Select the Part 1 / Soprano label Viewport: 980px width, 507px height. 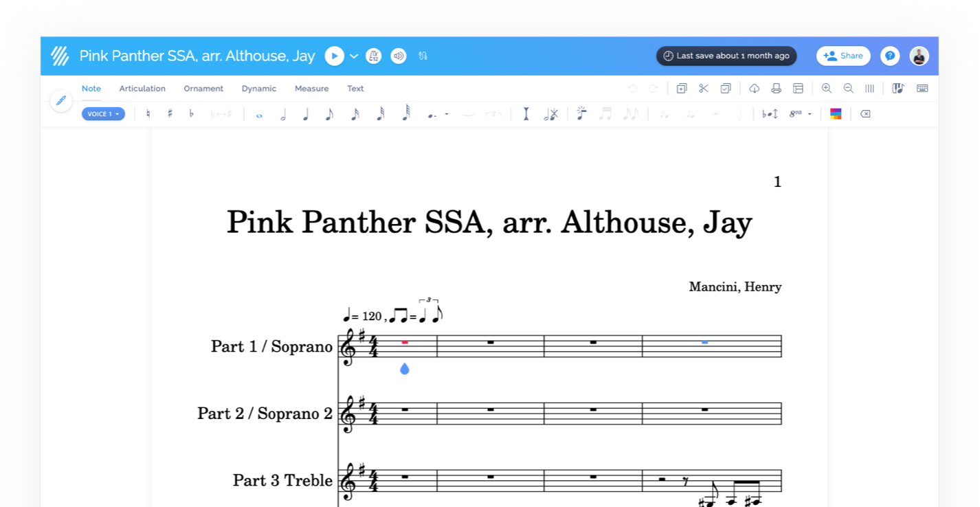pyautogui.click(x=271, y=346)
